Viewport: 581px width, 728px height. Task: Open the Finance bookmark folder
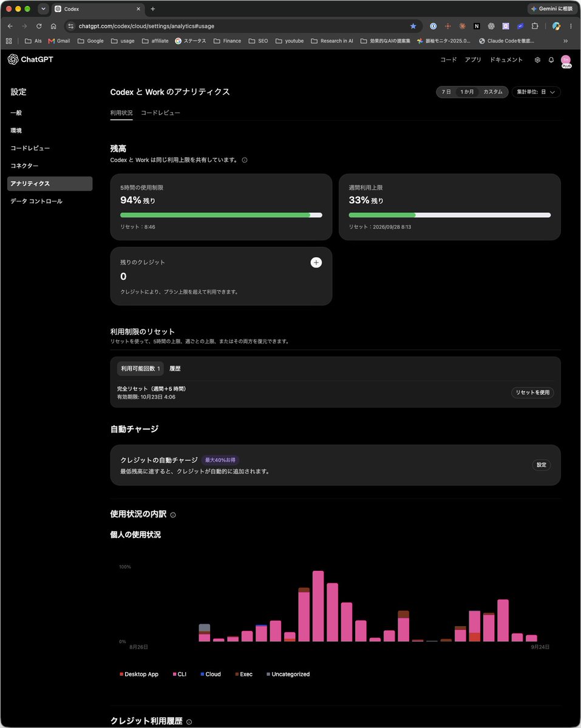click(x=227, y=41)
